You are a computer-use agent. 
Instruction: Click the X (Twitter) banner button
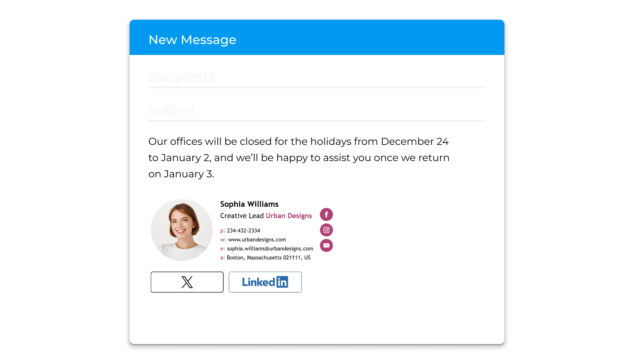(x=187, y=282)
